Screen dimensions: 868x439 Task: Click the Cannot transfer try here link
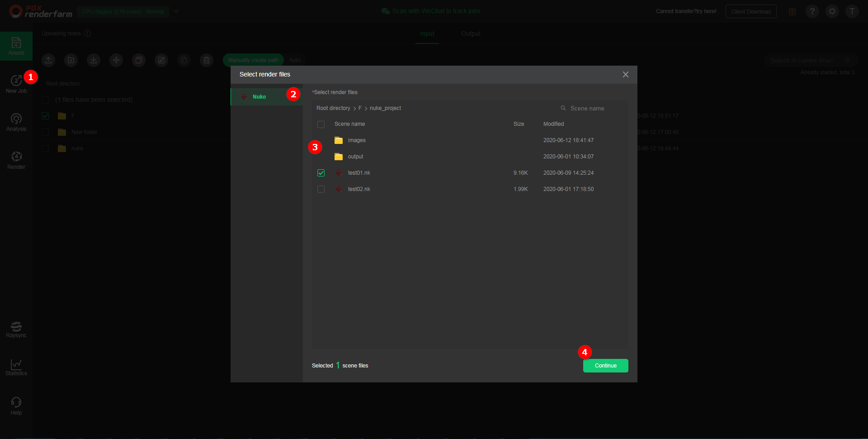pyautogui.click(x=686, y=11)
